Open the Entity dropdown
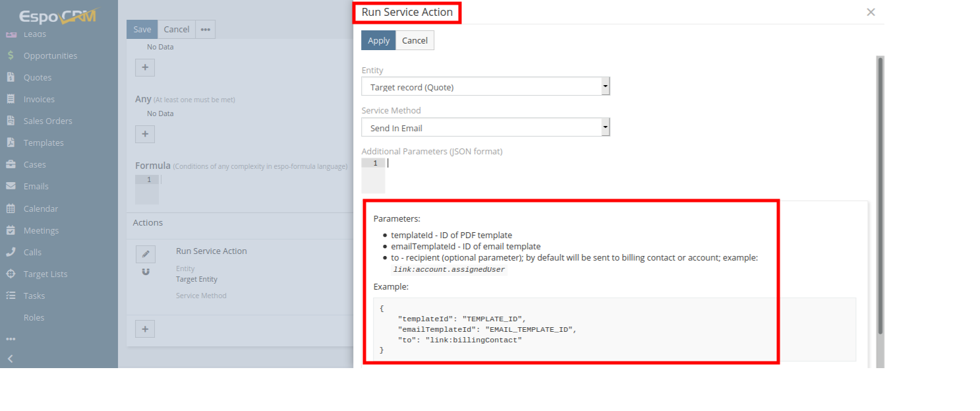 [x=485, y=87]
